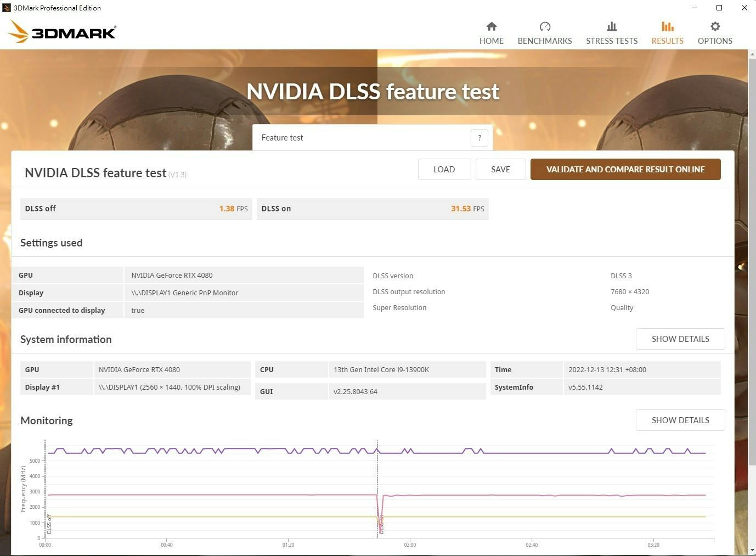
Task: Open the Home section
Action: pyautogui.click(x=491, y=33)
